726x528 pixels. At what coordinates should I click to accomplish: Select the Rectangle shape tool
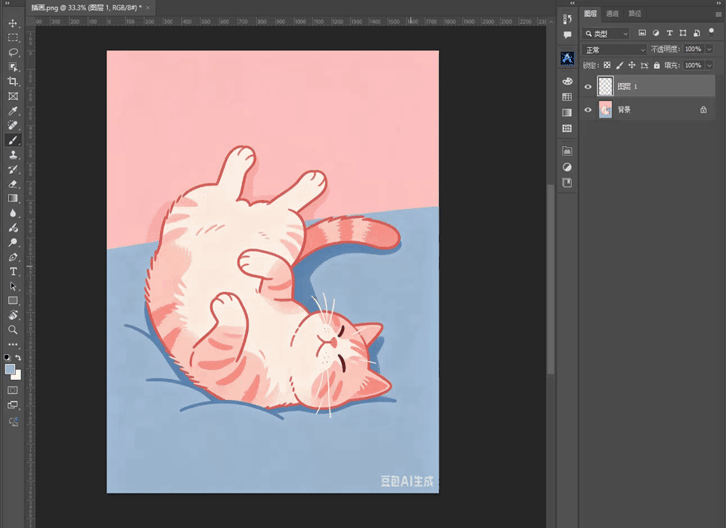[x=13, y=301]
